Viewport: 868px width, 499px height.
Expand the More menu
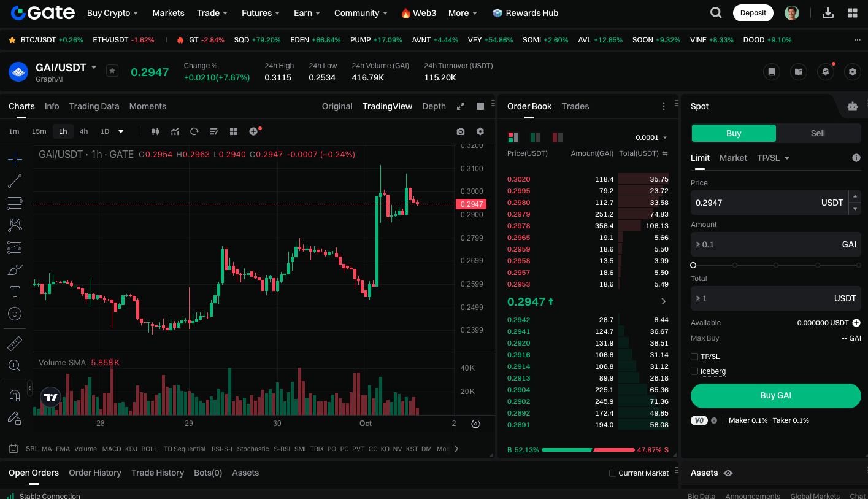463,13
